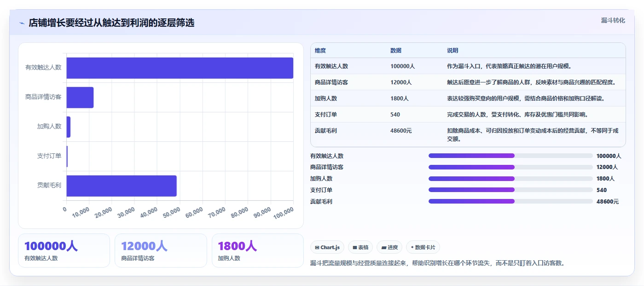Click the 50,000 x-axis tick label
This screenshot has width=644, height=286.
[171, 212]
